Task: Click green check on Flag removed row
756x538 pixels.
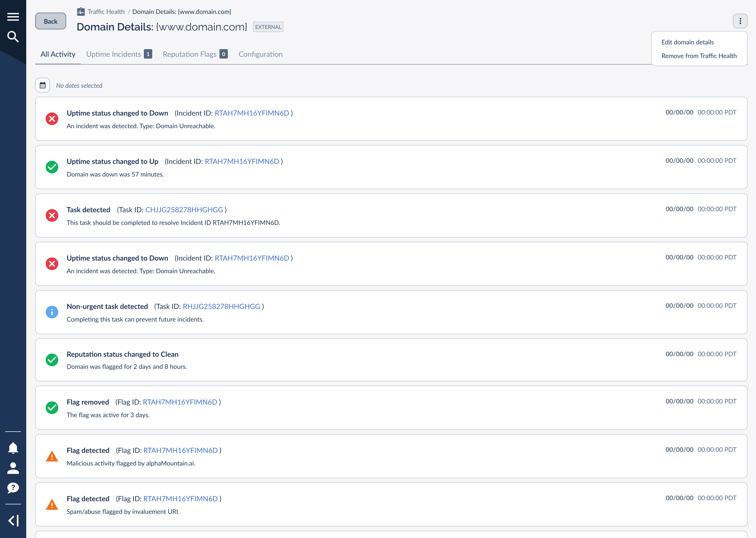Action: [52, 408]
